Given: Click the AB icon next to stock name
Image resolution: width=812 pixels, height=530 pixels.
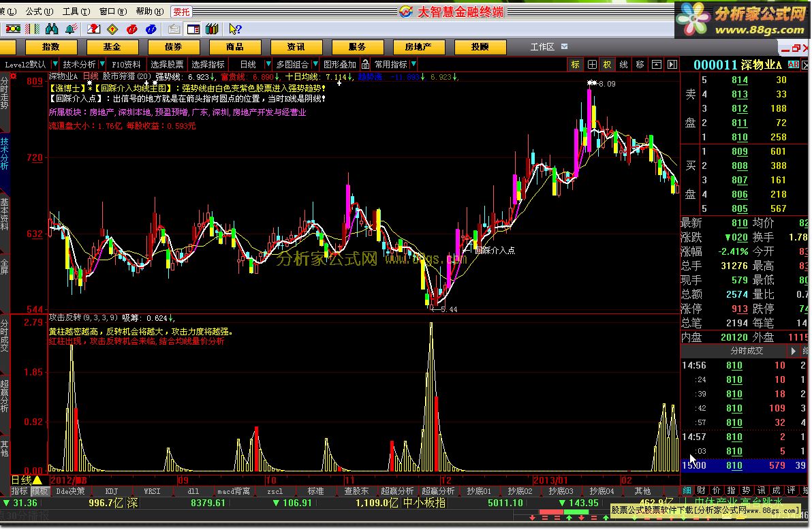Looking at the screenshot, I should 793,65.
